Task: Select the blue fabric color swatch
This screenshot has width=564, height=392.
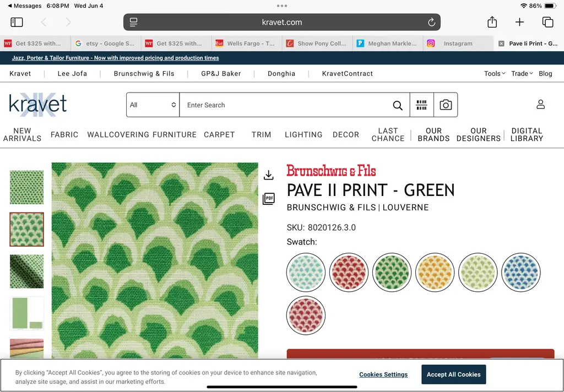Action: point(521,273)
